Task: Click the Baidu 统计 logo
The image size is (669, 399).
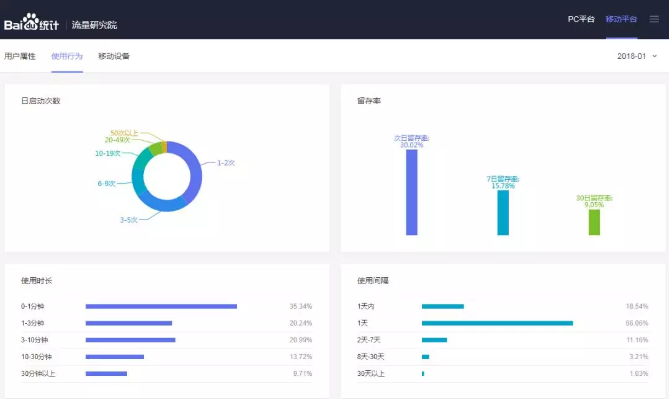Action: click(x=31, y=22)
